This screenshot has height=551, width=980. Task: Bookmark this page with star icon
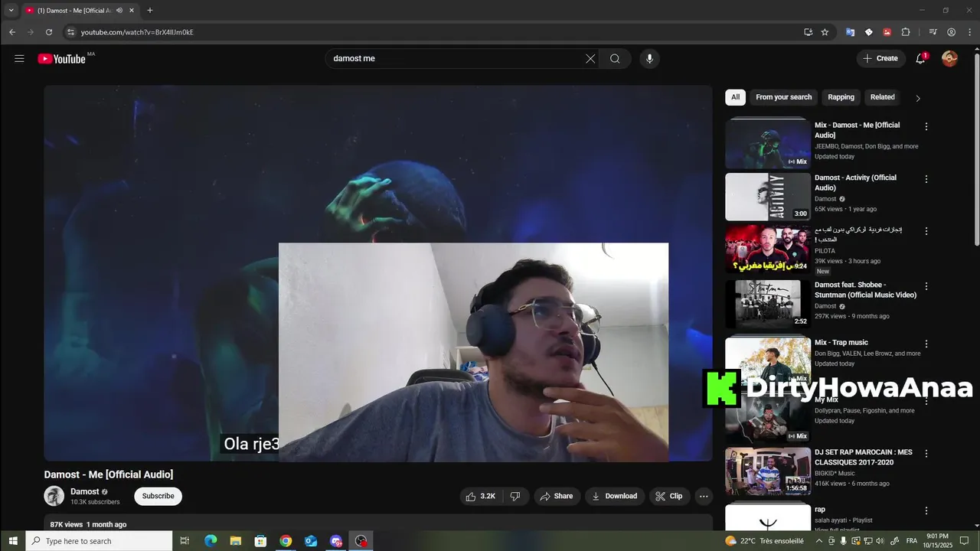[x=825, y=32]
